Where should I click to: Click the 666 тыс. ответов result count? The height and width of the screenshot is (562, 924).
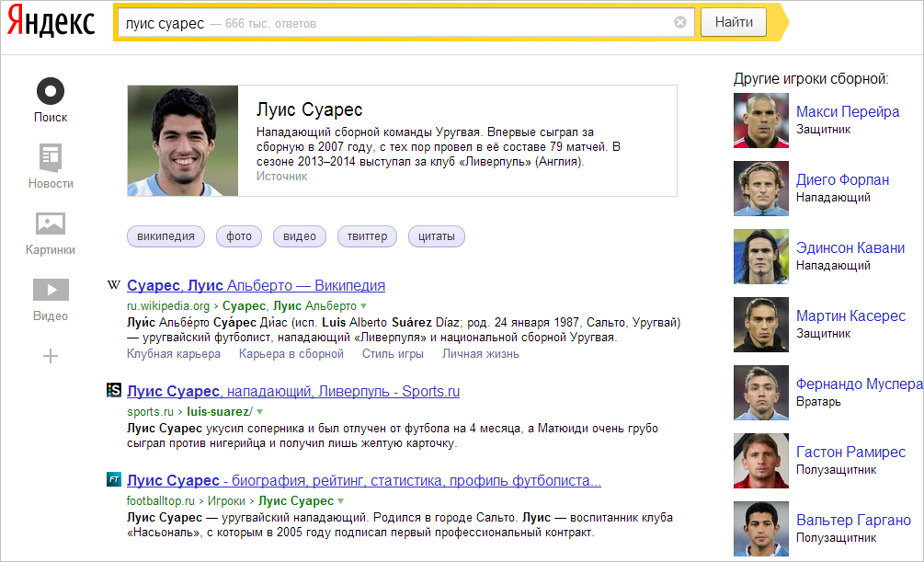270,24
